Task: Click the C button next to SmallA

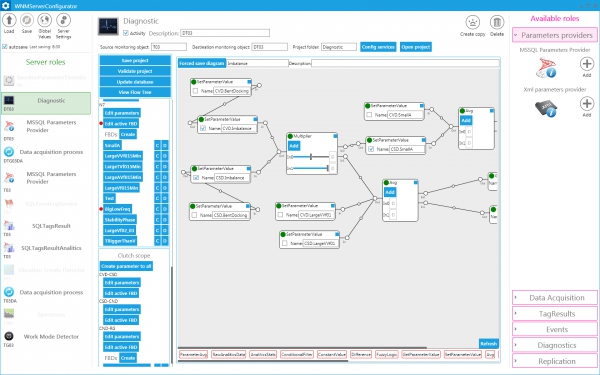Action: pos(157,145)
